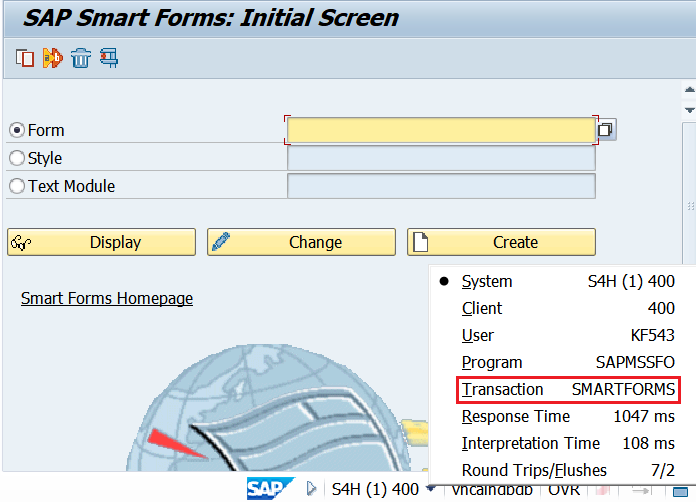The height and width of the screenshot is (502, 696).
Task: Click the icon at status bar right end
Action: (680, 489)
